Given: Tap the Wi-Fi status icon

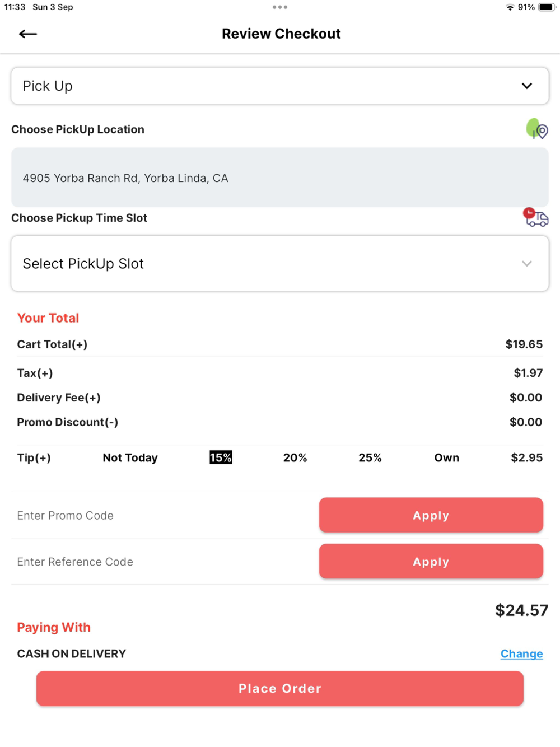Looking at the screenshot, I should (x=510, y=7).
